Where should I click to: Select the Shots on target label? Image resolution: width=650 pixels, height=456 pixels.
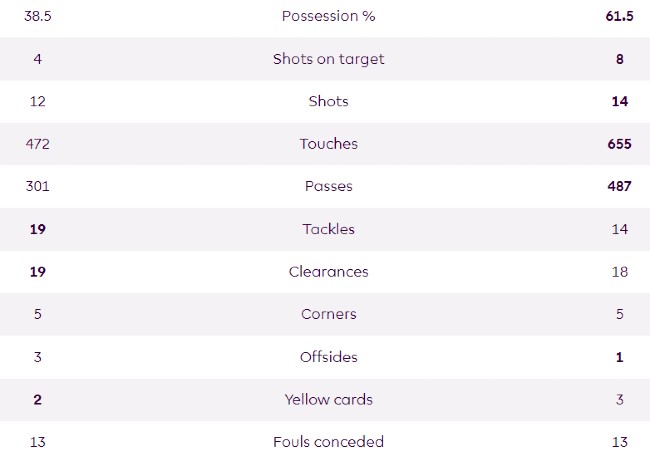pyautogui.click(x=328, y=59)
